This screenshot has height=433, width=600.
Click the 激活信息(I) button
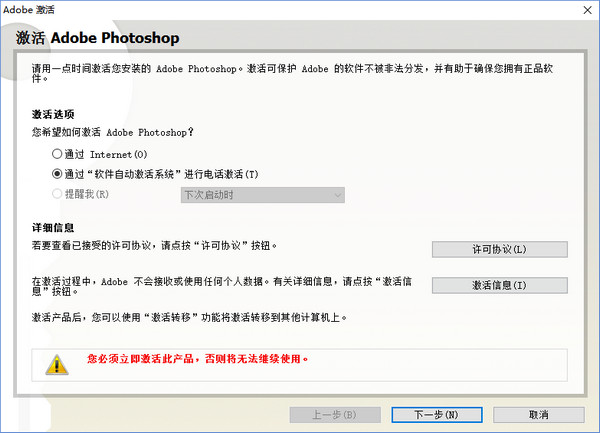pyautogui.click(x=499, y=285)
